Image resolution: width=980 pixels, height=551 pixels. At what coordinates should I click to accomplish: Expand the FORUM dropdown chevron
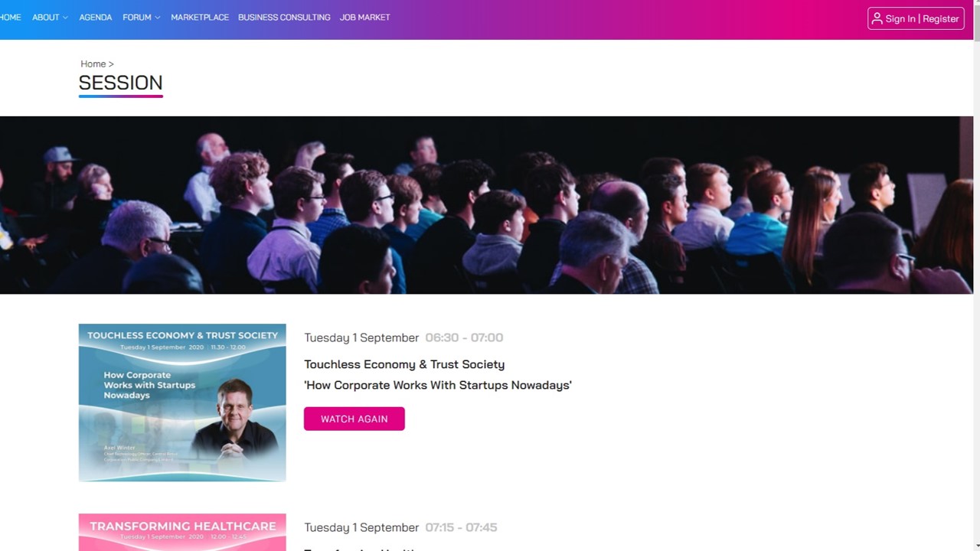[158, 18]
